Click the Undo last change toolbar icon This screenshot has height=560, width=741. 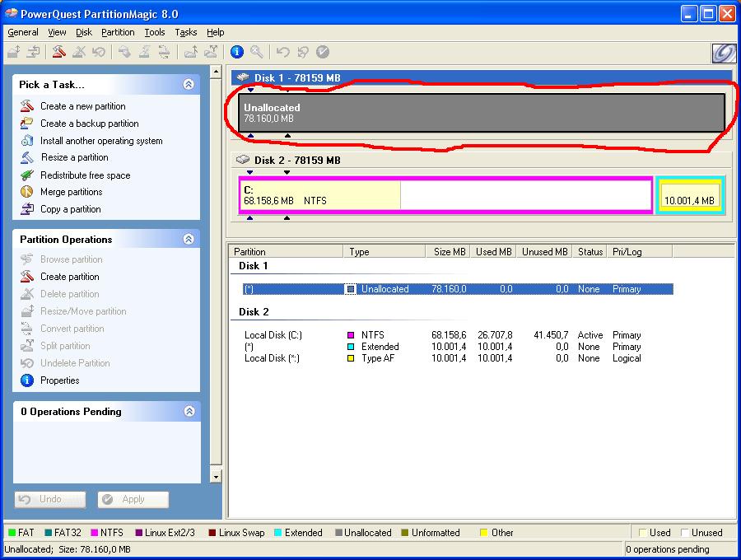(282, 52)
